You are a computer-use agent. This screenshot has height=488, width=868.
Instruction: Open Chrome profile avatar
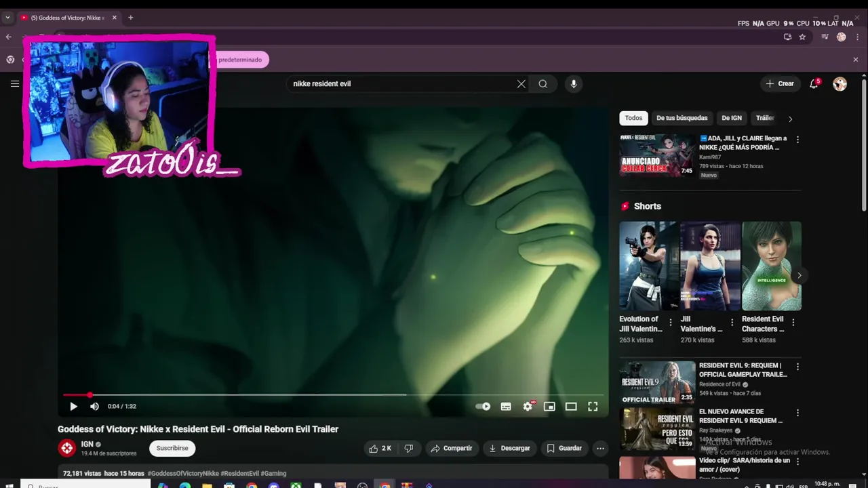pos(842,37)
